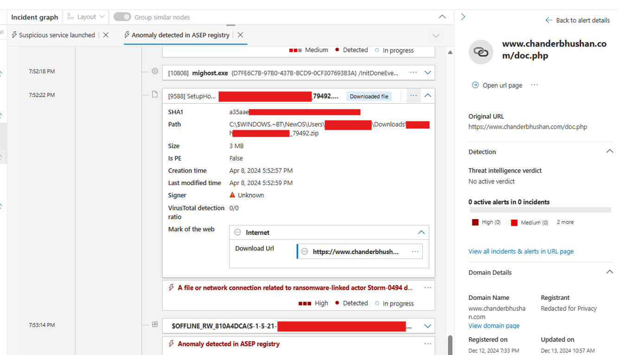Click the right-arrow icon to collapse side panel
This screenshot has width=644, height=355.
[463, 17]
